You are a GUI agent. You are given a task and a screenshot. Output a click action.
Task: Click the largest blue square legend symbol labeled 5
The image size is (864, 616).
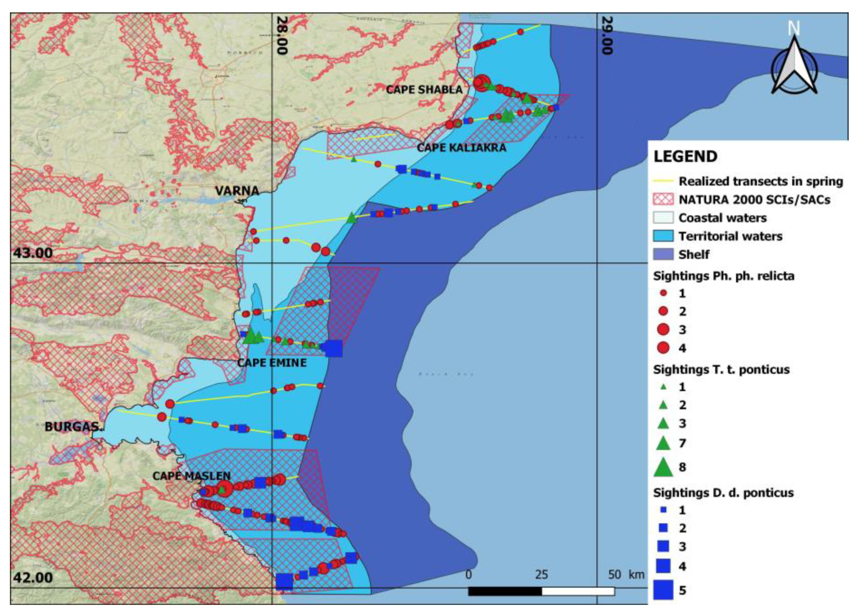tap(663, 590)
